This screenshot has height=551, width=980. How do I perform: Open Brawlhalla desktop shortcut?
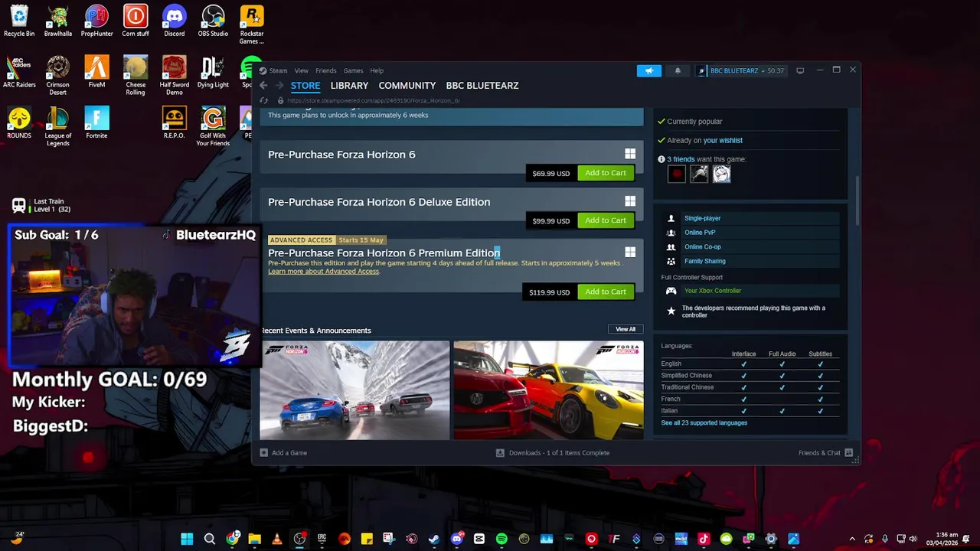click(x=58, y=21)
